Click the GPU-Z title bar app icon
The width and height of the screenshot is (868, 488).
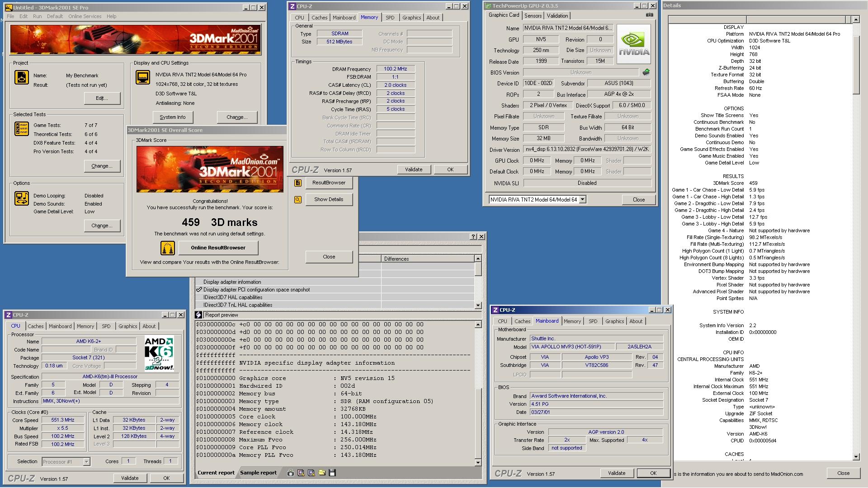pyautogui.click(x=488, y=6)
